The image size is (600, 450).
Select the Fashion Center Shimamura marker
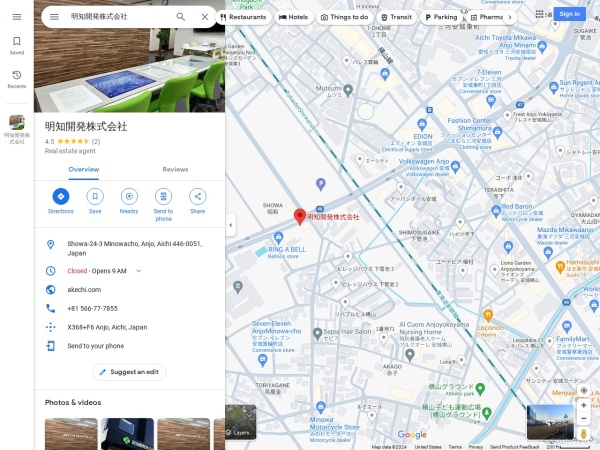(497, 133)
